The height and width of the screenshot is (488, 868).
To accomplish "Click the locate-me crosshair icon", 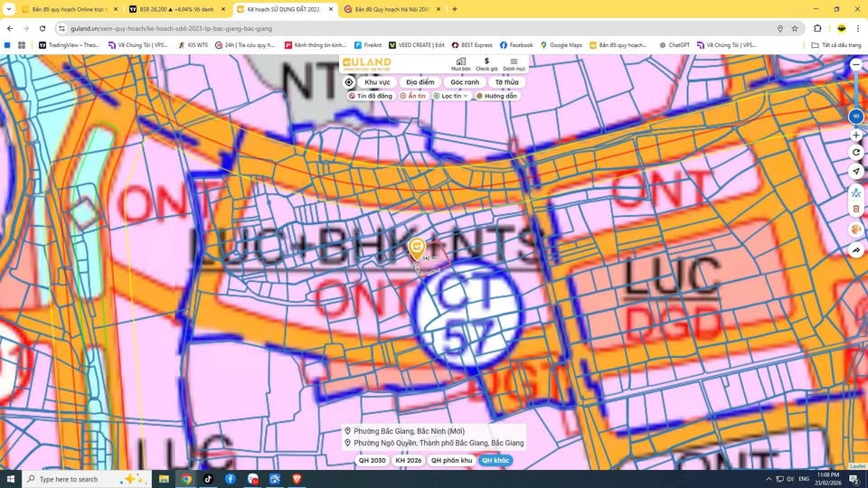I will click(349, 82).
